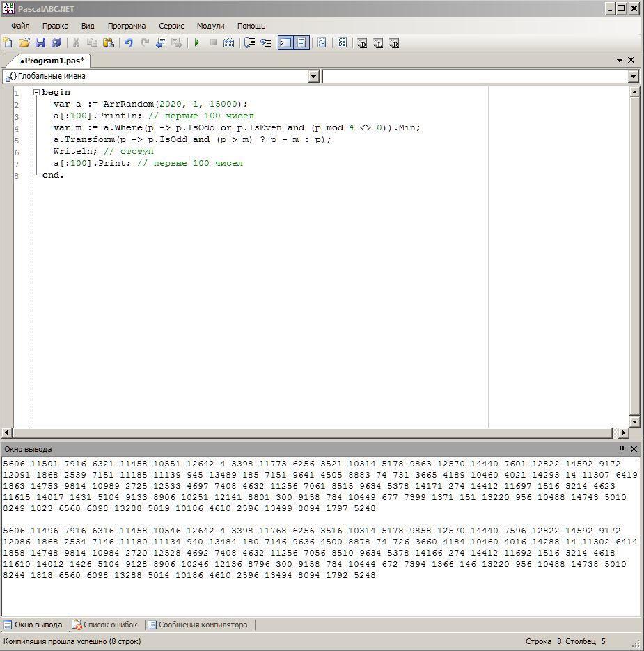Step over debugging icon
This screenshot has height=651, width=644.
coord(249,42)
